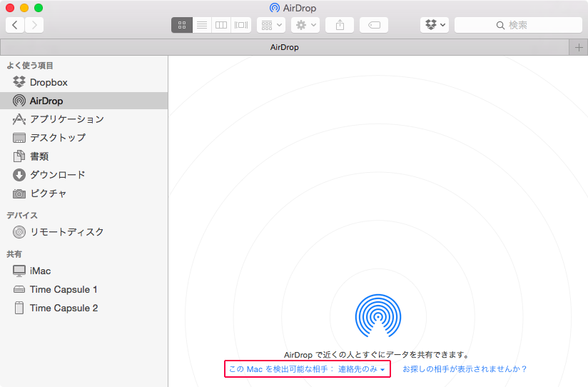Click the Downloads arrow icon
The width and height of the screenshot is (588, 387).
click(x=19, y=174)
